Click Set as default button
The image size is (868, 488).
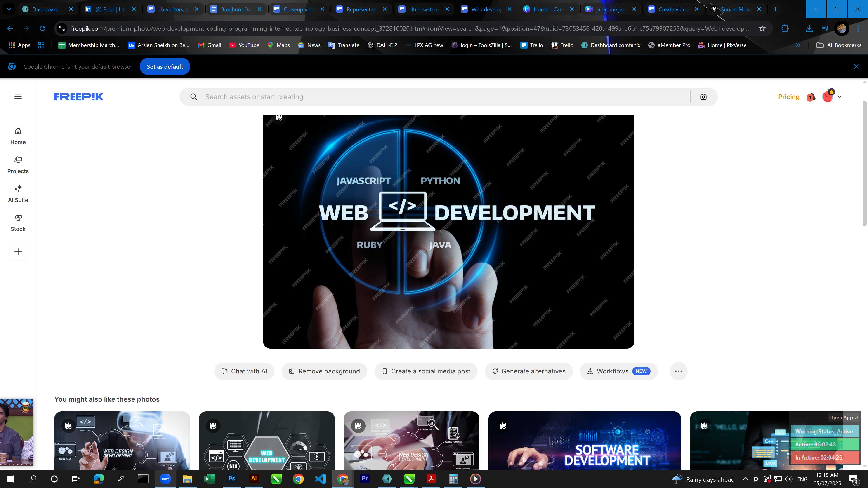click(x=165, y=67)
